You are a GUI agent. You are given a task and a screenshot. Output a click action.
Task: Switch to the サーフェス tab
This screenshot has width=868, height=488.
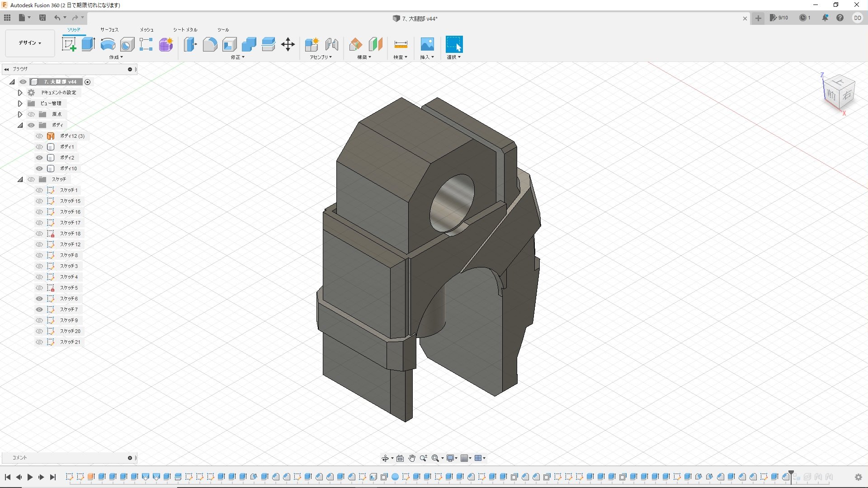pos(109,30)
